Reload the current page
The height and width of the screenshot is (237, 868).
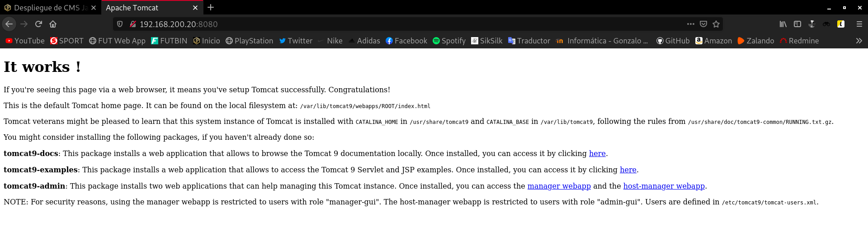coord(38,24)
